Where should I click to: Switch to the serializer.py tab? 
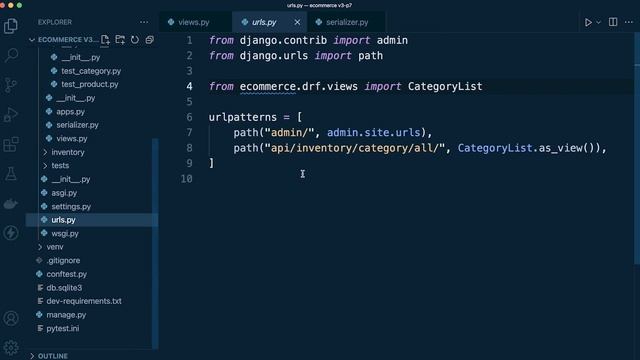point(347,22)
